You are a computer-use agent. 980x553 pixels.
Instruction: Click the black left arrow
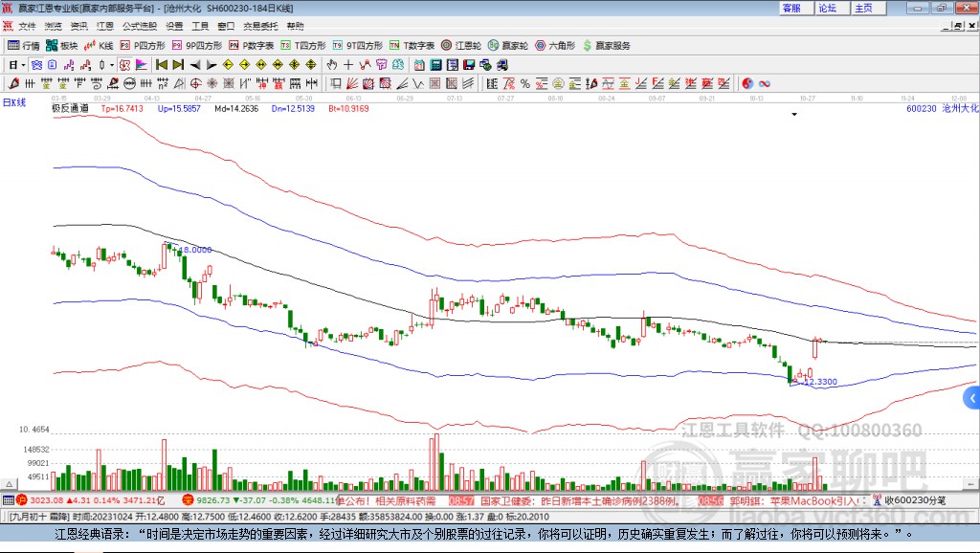pyautogui.click(x=195, y=65)
